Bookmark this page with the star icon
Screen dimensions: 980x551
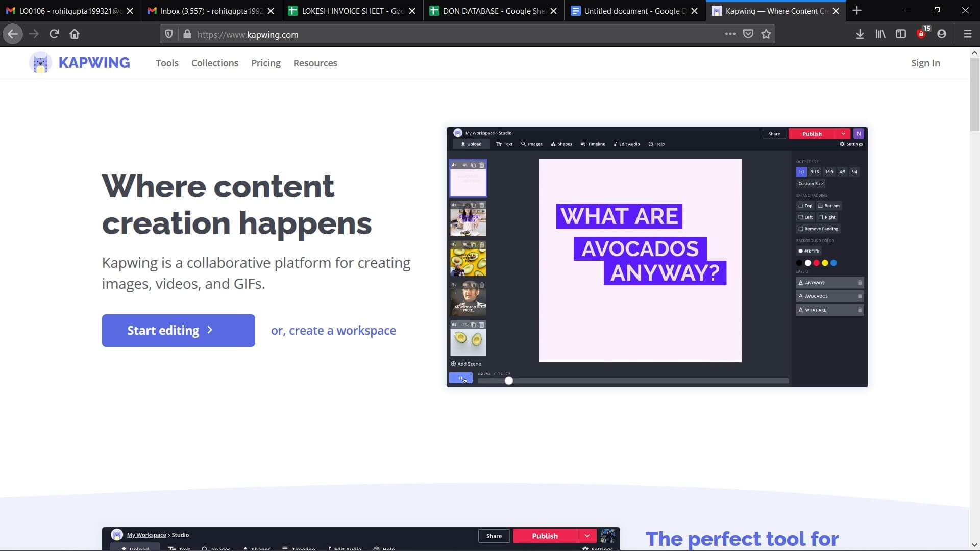[766, 34]
